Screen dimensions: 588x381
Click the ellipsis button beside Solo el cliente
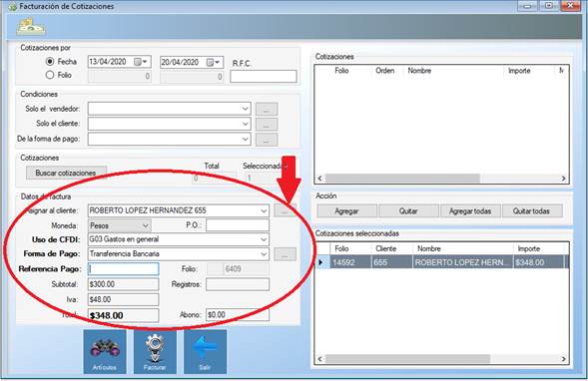pyautogui.click(x=267, y=124)
